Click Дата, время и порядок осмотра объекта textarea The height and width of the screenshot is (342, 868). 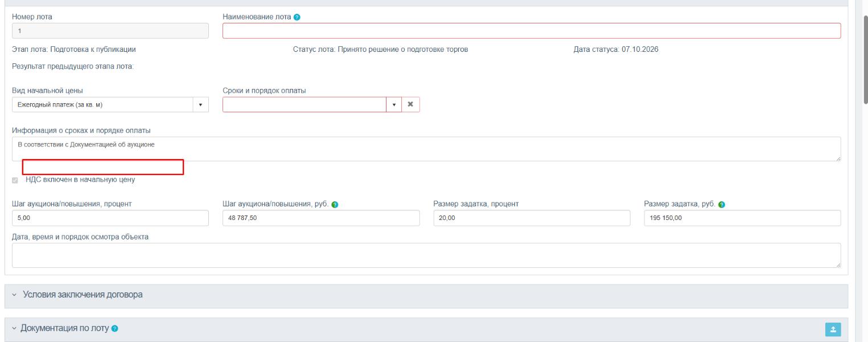(x=426, y=255)
